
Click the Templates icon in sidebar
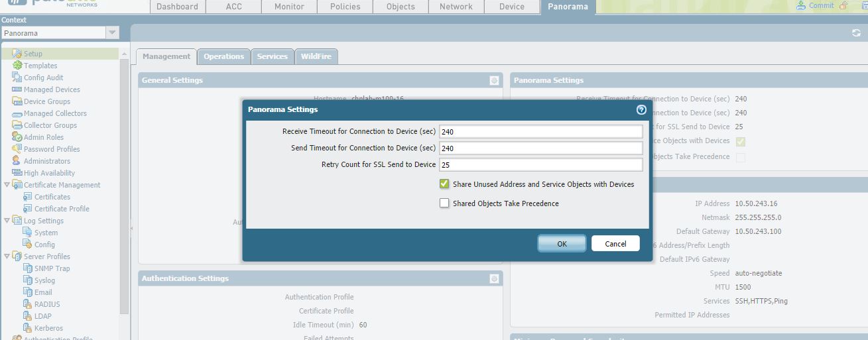[x=17, y=66]
